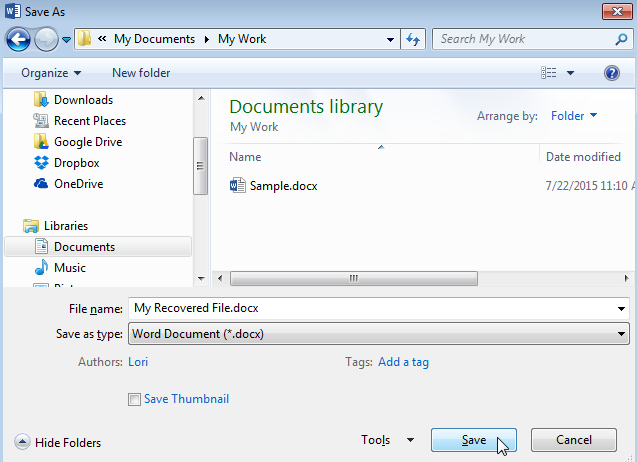
Task: Change the view using the views icon
Action: [x=549, y=73]
